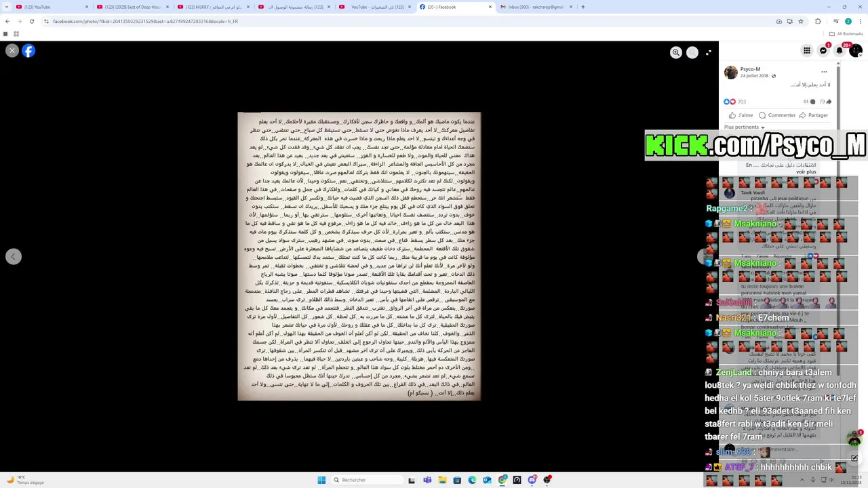
Task: Open a new browser tab
Action: tap(583, 7)
